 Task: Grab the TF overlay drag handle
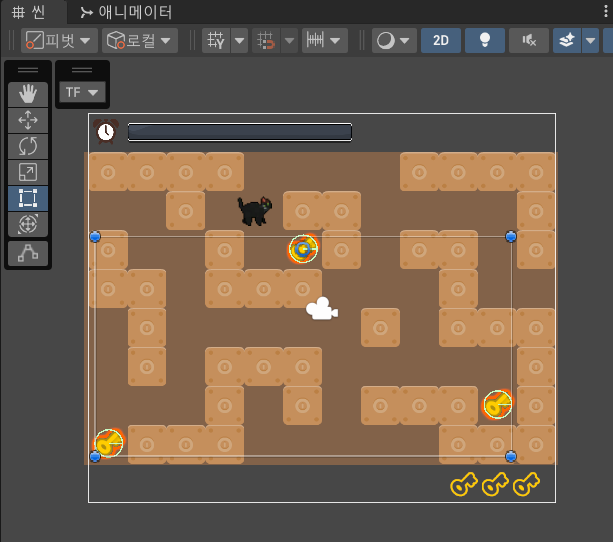click(x=82, y=70)
